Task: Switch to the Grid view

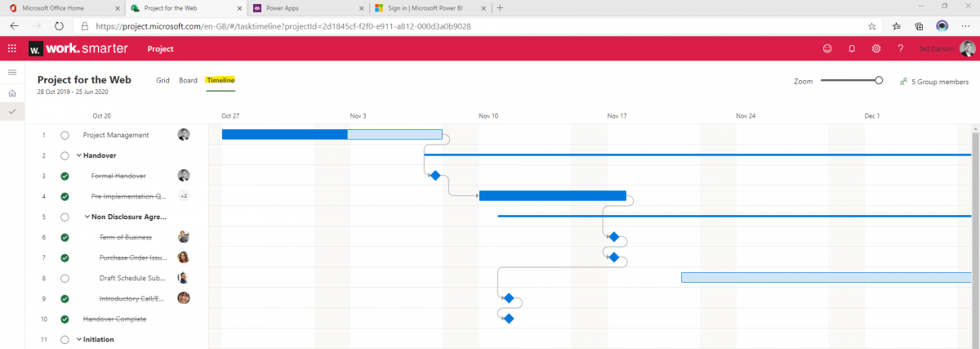Action: pyautogui.click(x=163, y=80)
